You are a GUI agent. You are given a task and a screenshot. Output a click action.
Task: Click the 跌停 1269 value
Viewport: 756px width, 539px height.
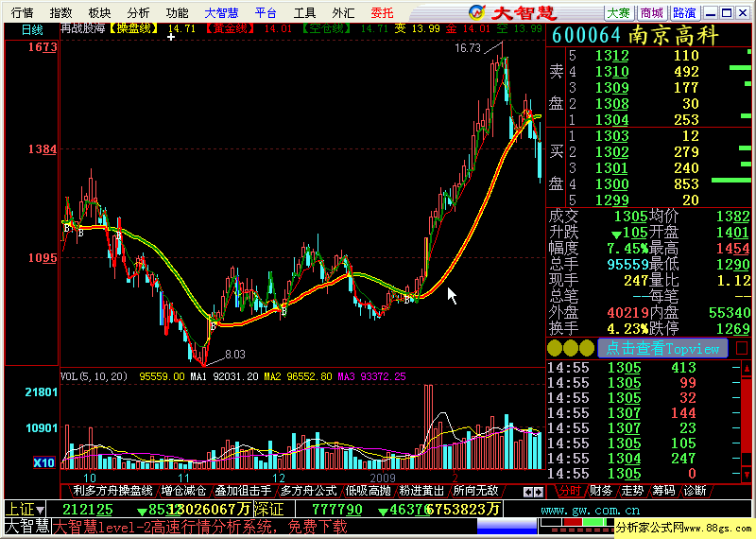coord(733,329)
